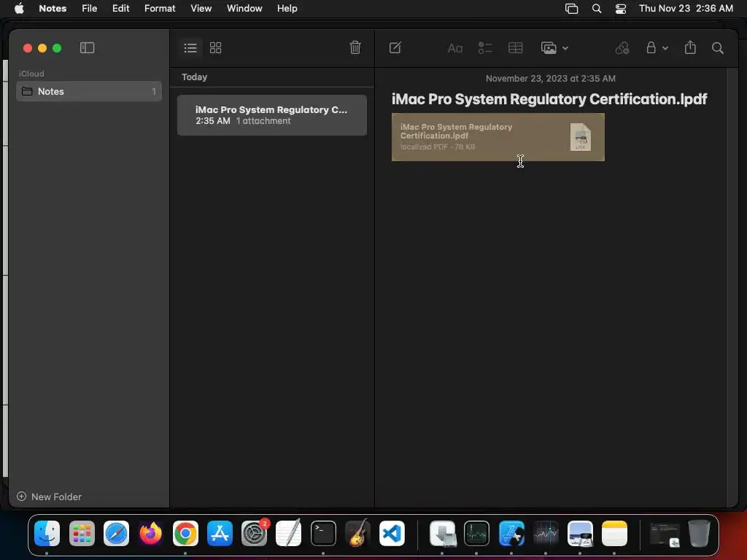Open the Window menu
Viewport: 747px width, 560px height.
244,8
